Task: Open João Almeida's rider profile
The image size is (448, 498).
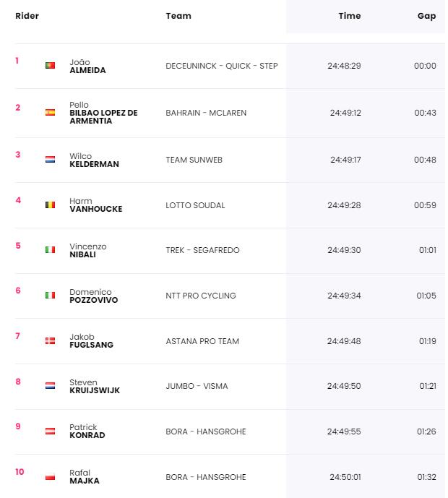Action: pyautogui.click(x=87, y=66)
